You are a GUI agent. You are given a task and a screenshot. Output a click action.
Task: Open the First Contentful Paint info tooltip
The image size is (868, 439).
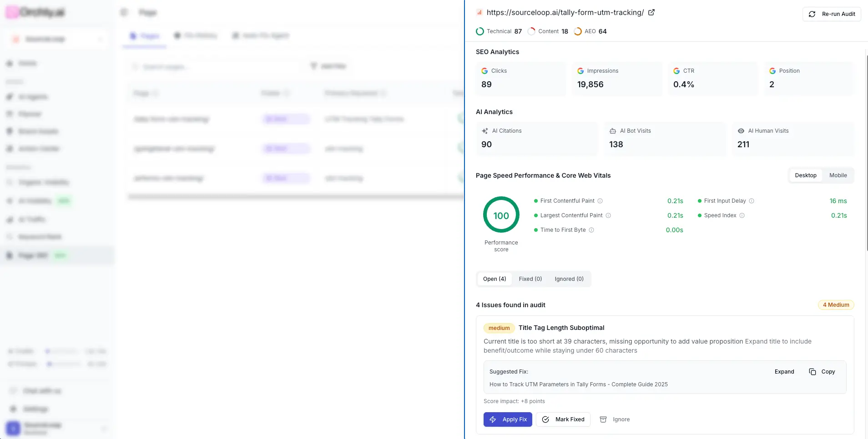601,200
